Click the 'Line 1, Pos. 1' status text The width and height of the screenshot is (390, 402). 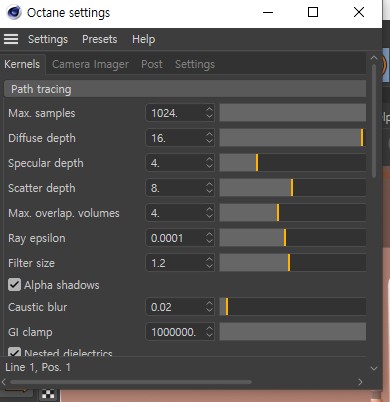38,367
